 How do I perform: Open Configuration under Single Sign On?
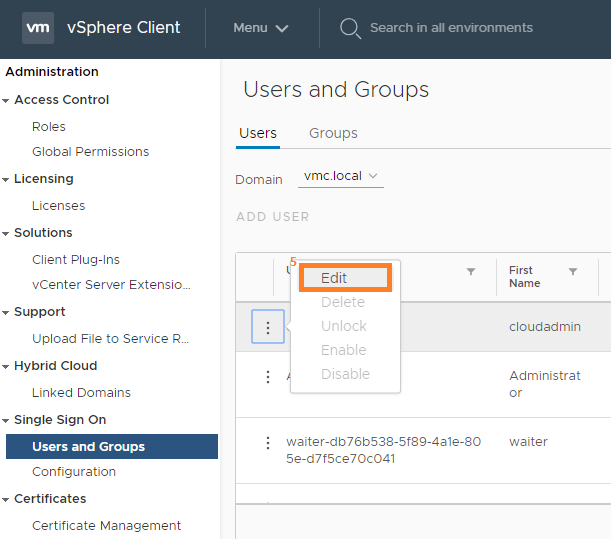(x=74, y=472)
